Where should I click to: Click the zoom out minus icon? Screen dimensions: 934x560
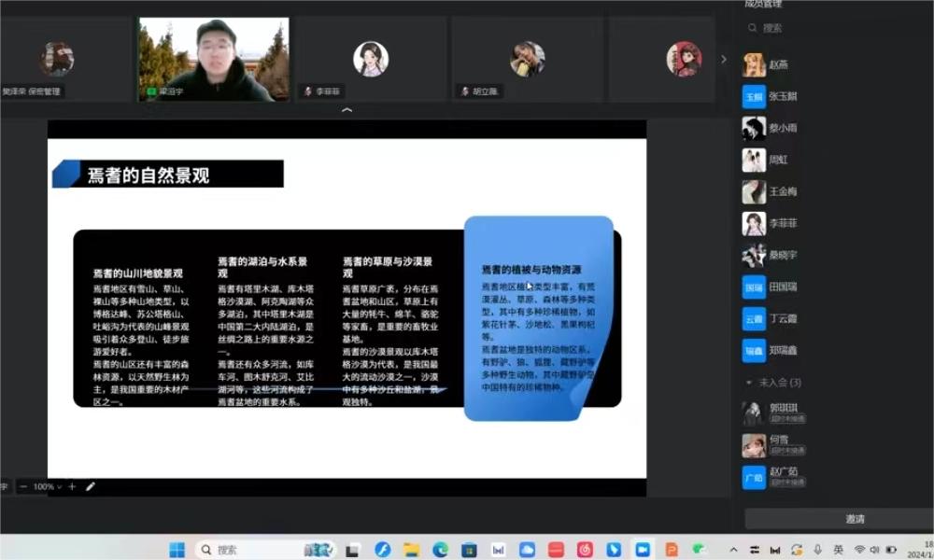pos(23,486)
